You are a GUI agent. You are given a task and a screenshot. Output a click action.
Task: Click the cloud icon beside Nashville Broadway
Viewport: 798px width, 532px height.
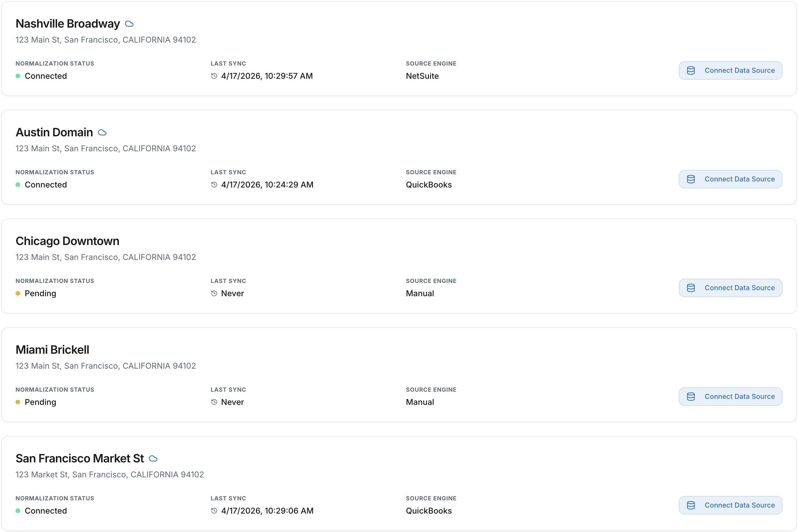point(129,24)
